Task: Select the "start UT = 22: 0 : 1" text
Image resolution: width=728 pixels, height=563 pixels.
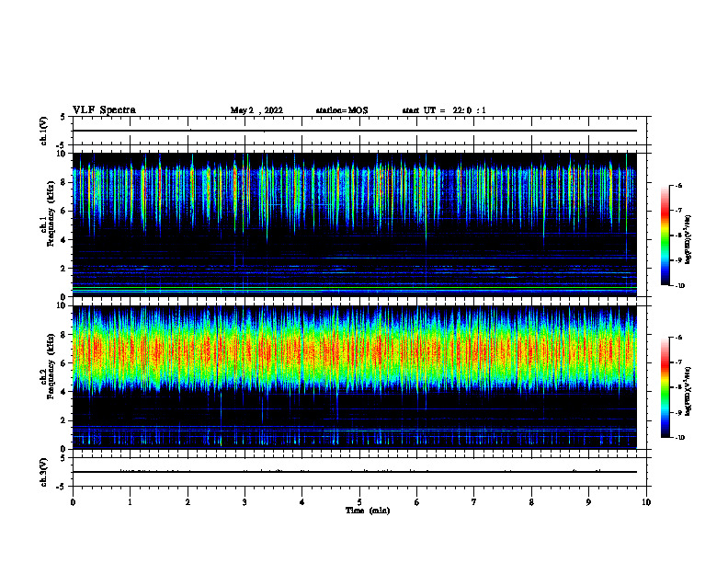Action: click(444, 110)
